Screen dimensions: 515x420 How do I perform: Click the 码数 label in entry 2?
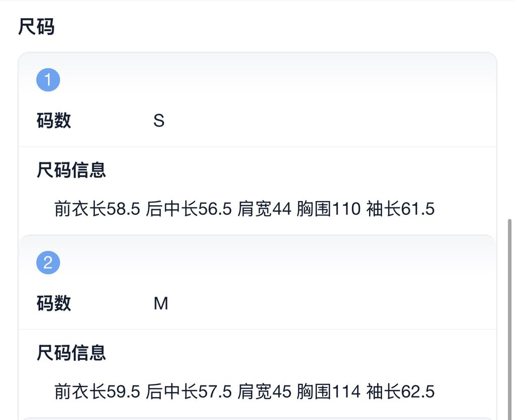click(53, 303)
